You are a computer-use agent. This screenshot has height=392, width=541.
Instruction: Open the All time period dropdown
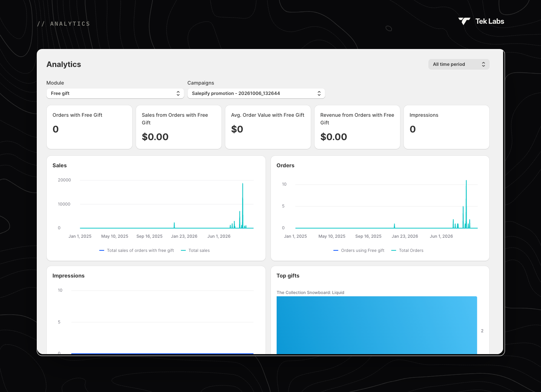coord(459,64)
